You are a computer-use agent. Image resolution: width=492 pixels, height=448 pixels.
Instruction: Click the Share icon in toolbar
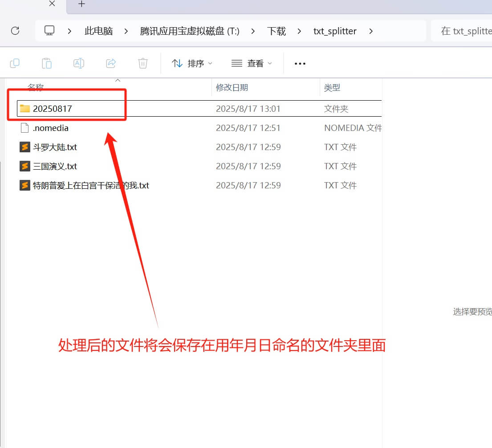[x=111, y=63]
